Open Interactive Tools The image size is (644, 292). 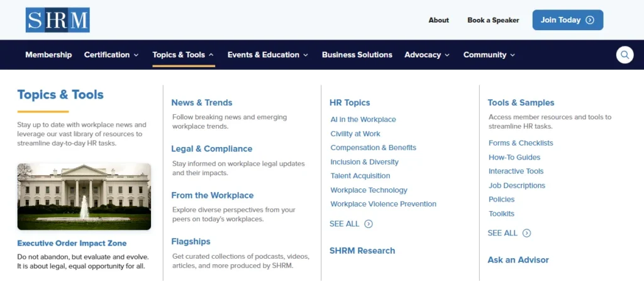[x=516, y=171]
